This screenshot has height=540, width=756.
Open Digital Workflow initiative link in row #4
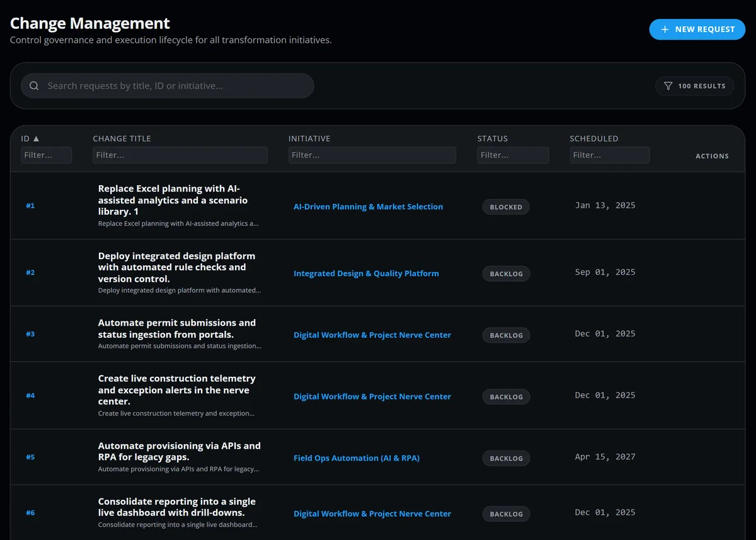point(372,397)
